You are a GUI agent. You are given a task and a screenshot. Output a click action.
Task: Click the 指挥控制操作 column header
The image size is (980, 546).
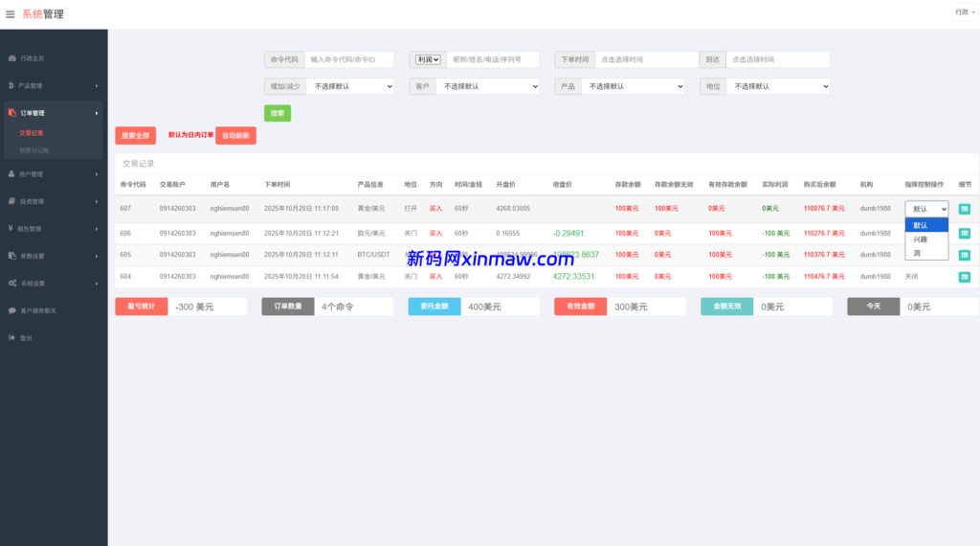coord(924,185)
